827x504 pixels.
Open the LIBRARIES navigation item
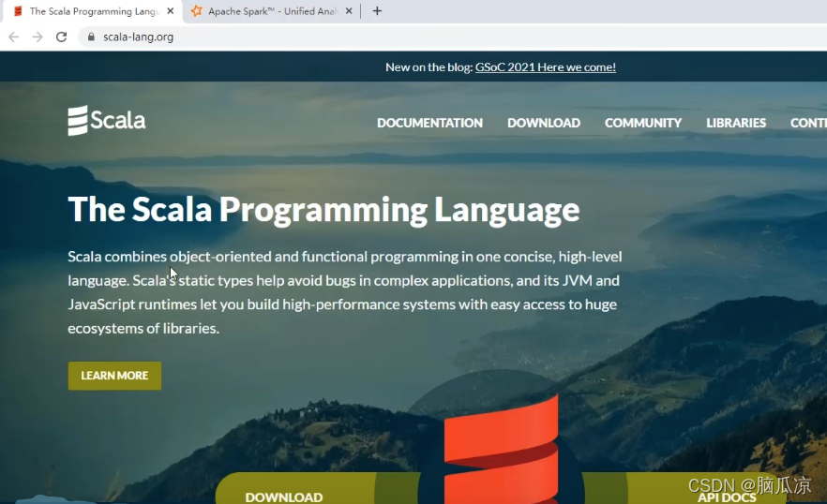point(736,123)
